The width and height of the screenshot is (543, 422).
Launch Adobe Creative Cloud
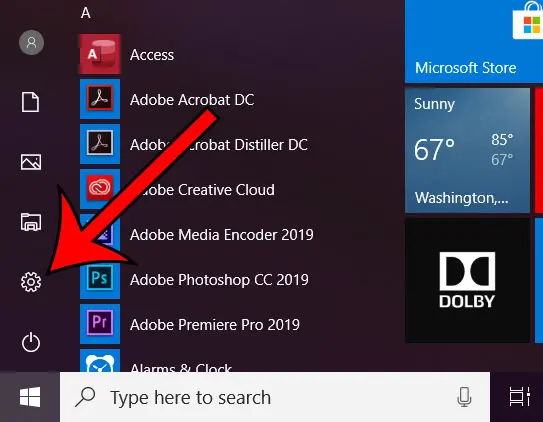click(x=202, y=190)
